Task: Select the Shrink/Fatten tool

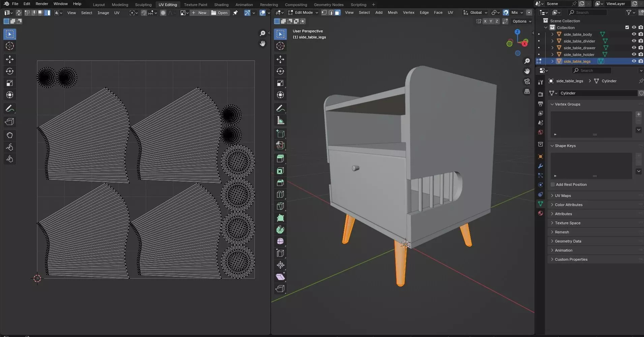Action: coord(280,265)
